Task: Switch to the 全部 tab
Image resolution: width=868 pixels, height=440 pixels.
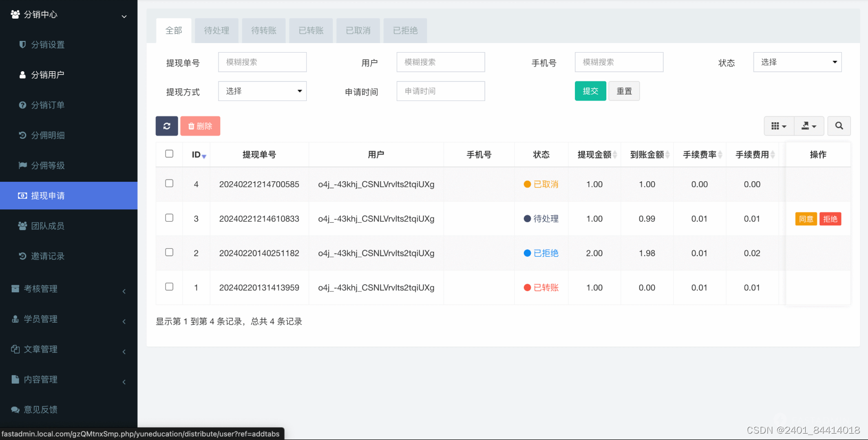Action: [x=174, y=31]
